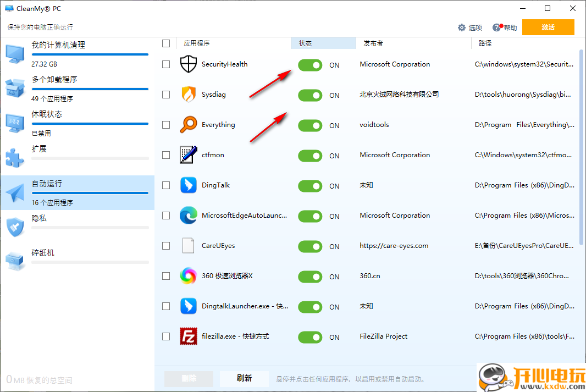Screen dimensions: 586x392
Task: Check the checkbox next to ctfmon
Action: coord(166,155)
